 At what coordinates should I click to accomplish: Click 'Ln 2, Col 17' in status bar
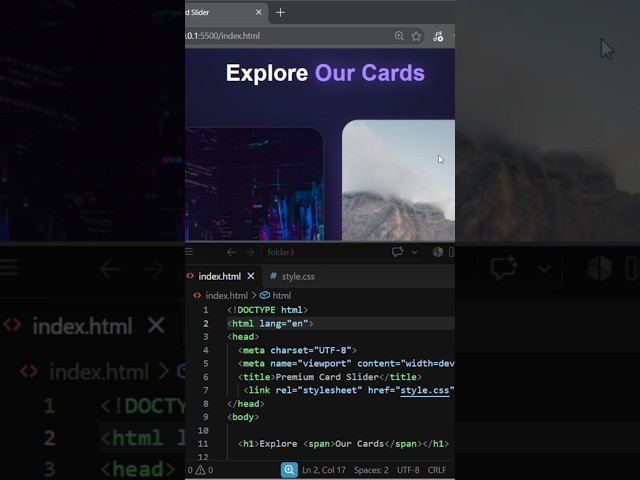tap(324, 470)
